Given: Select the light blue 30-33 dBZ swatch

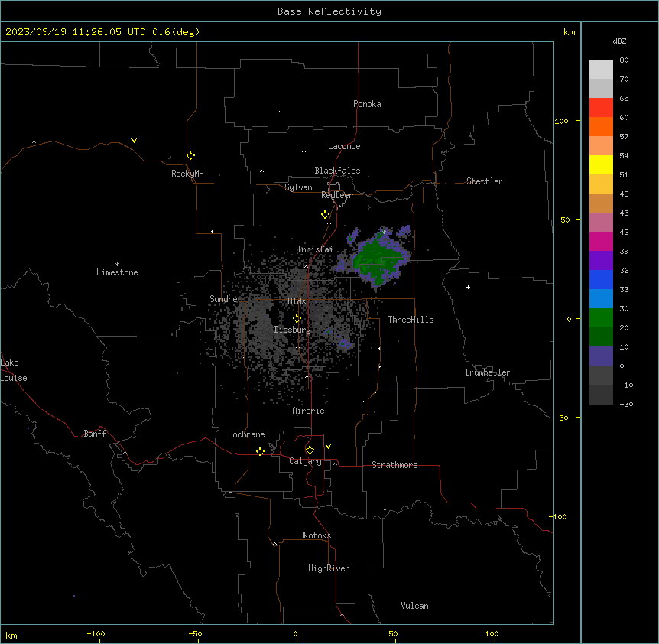Looking at the screenshot, I should pyautogui.click(x=601, y=299).
